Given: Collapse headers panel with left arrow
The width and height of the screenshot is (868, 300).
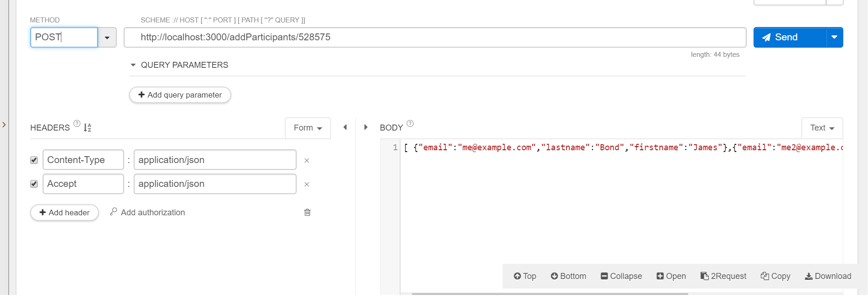Looking at the screenshot, I should [x=345, y=127].
